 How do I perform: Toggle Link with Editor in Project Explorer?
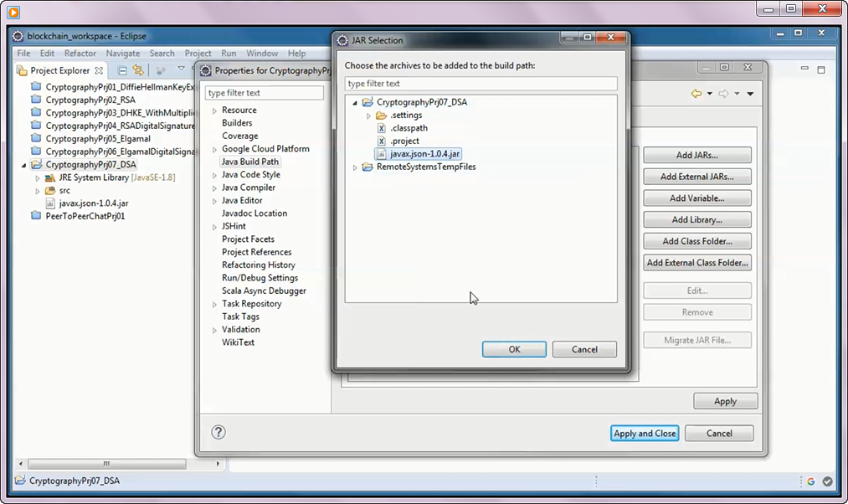[x=138, y=70]
